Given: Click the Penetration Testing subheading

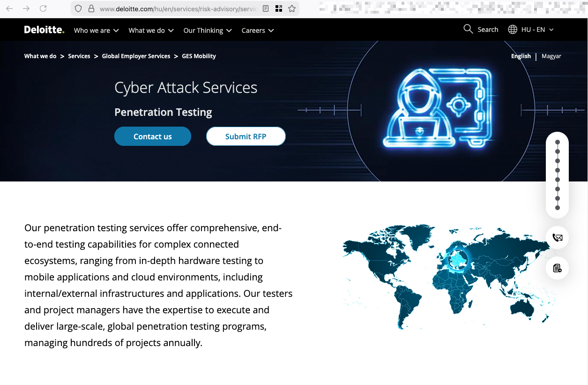Looking at the screenshot, I should coord(163,113).
